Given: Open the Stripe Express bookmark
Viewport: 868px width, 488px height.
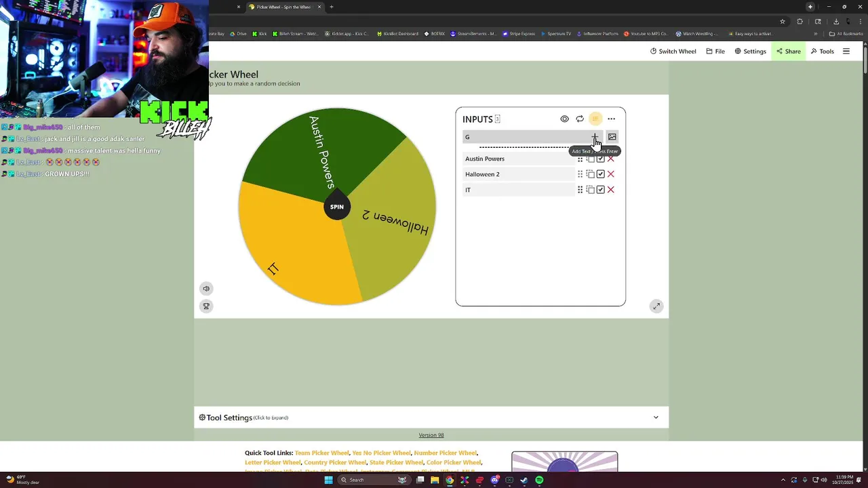Looking at the screenshot, I should pyautogui.click(x=518, y=33).
